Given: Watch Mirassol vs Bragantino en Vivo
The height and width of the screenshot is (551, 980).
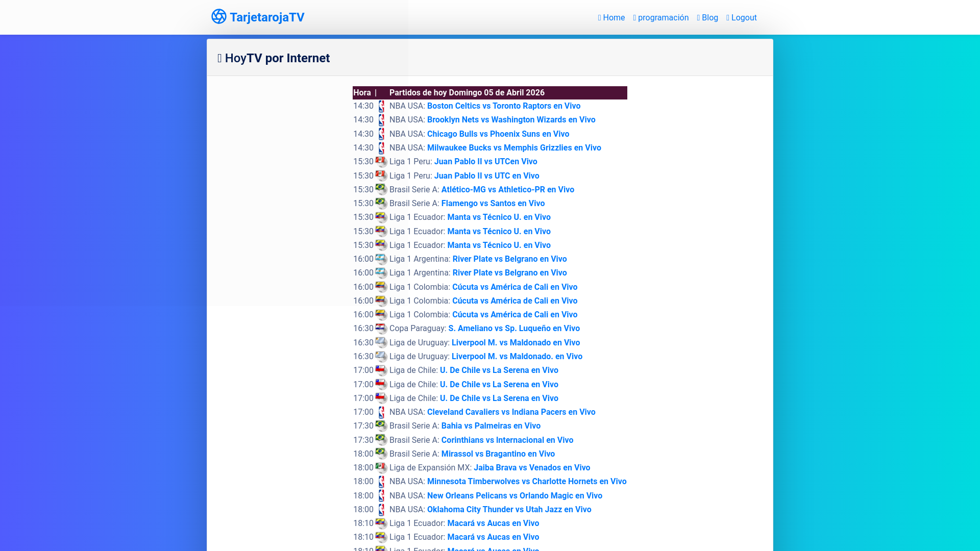Looking at the screenshot, I should [x=498, y=454].
